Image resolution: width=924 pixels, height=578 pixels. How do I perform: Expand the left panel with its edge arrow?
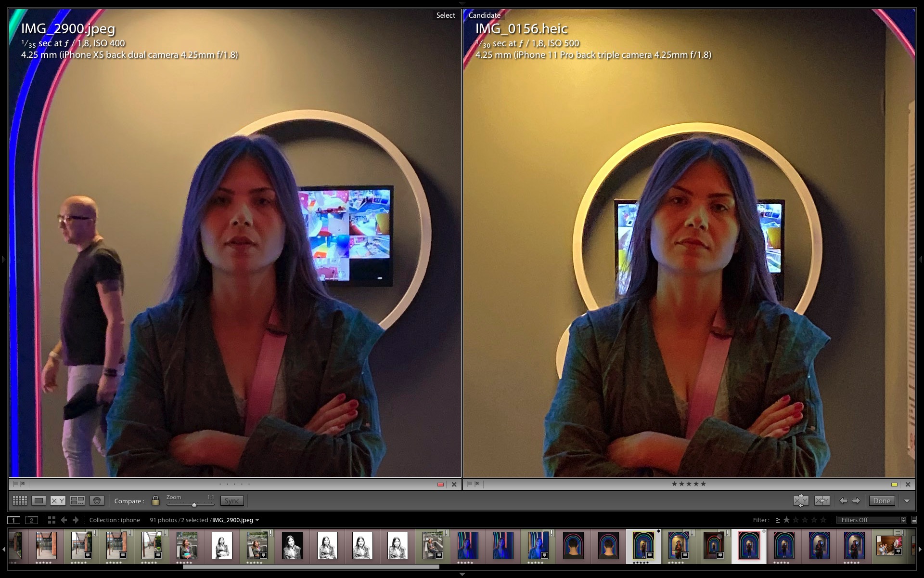pyautogui.click(x=3, y=259)
